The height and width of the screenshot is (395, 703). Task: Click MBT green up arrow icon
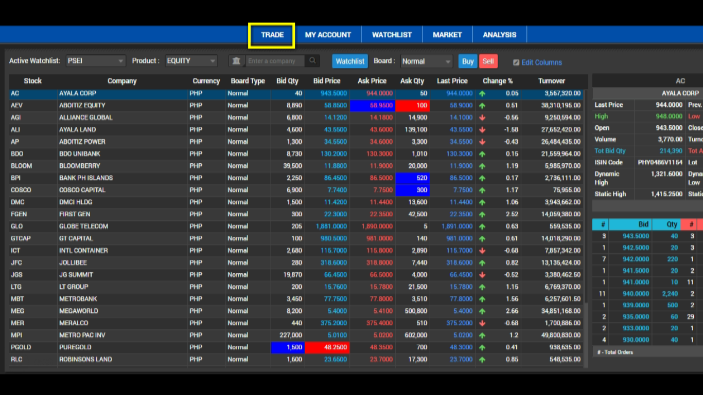pyautogui.click(x=482, y=299)
